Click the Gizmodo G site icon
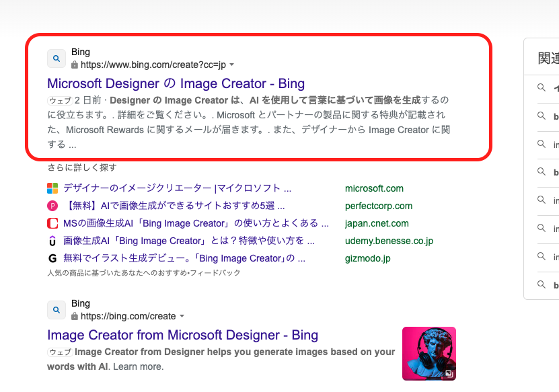 coord(52,258)
